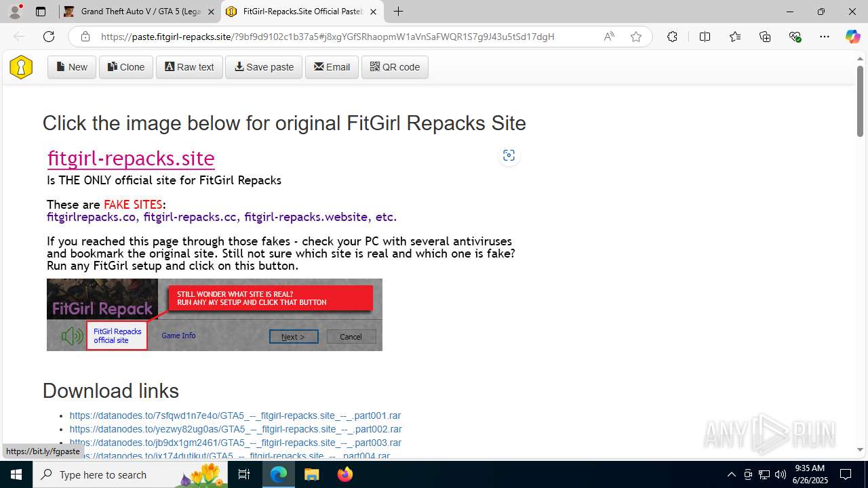Open a new browser tab
This screenshot has height=488, width=868.
coord(399,12)
